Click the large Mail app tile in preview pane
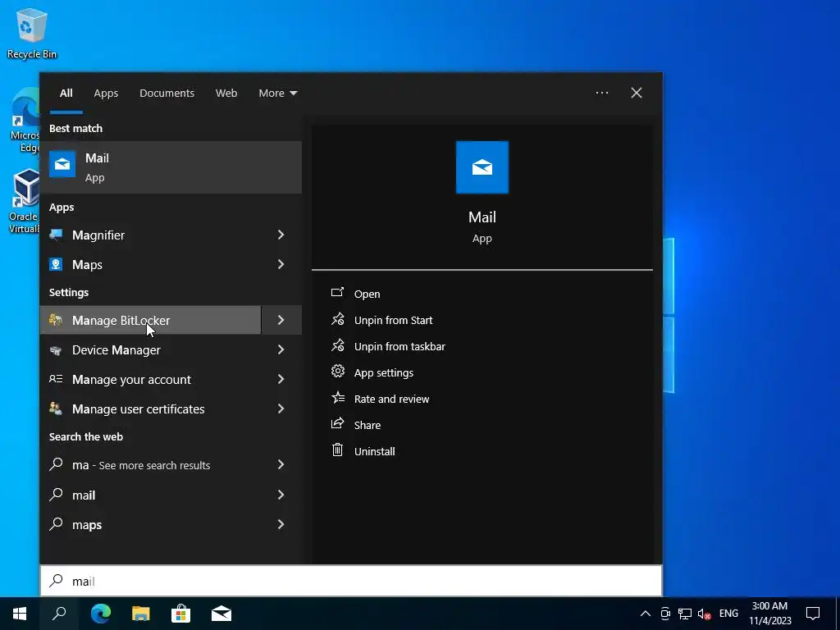Screen dimensions: 840x630 click(x=482, y=167)
